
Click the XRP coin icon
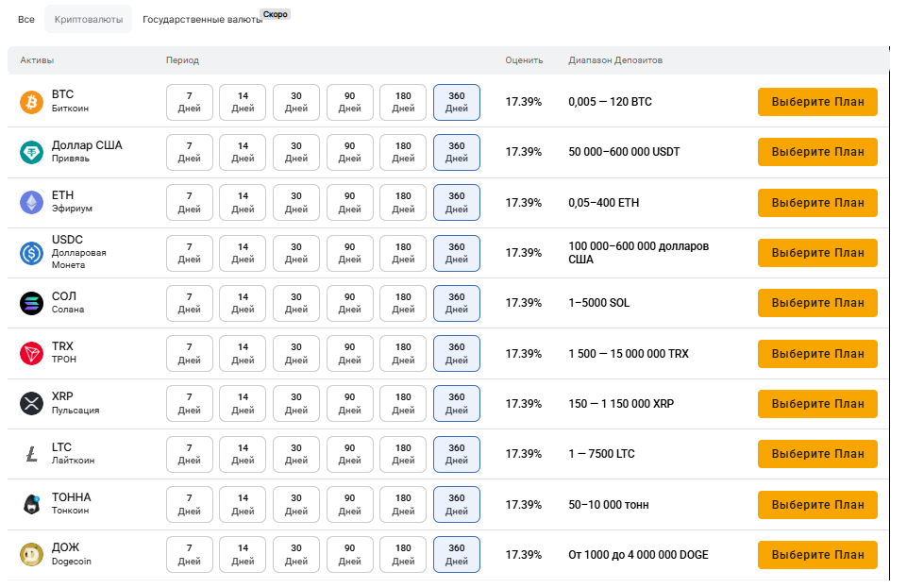(32, 404)
